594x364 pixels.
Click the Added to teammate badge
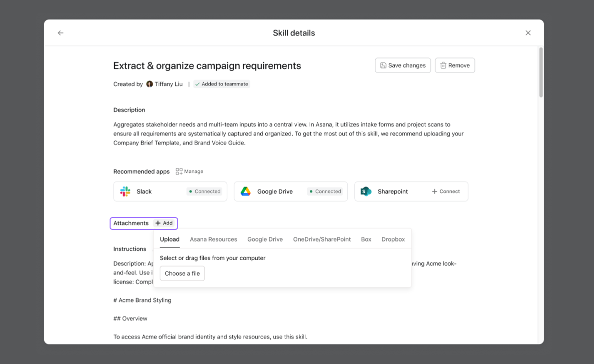pos(222,84)
